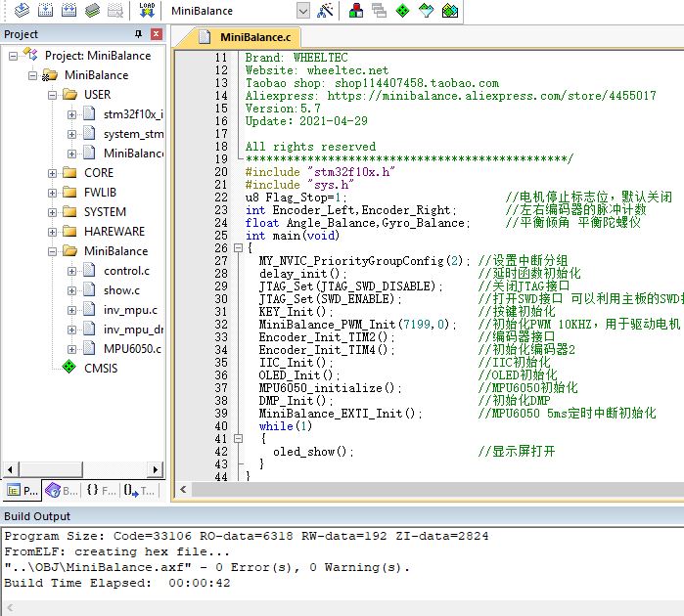The height and width of the screenshot is (616, 684).
Task: Click the green Manage Run-Time Environment icon
Action: (x=402, y=11)
